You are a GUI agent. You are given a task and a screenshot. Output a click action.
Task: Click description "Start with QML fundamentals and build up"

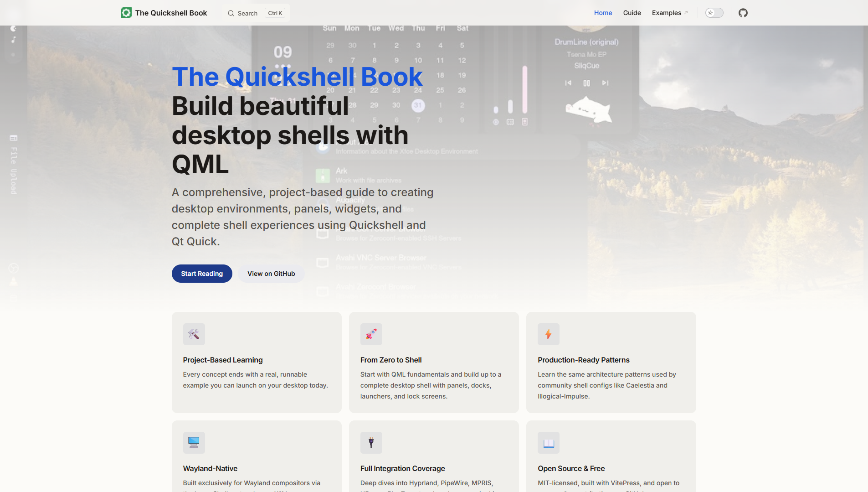pyautogui.click(x=431, y=385)
